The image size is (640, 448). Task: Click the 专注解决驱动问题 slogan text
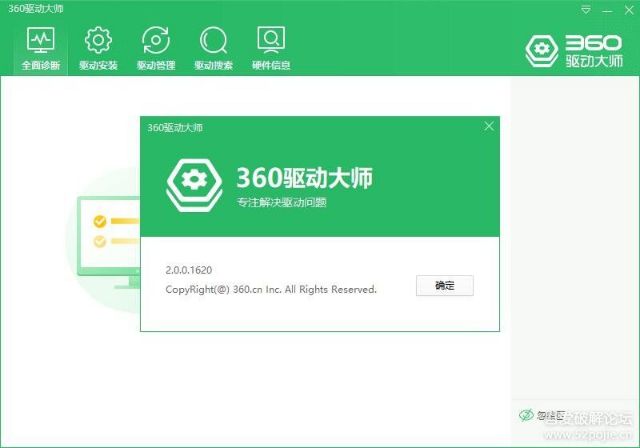pyautogui.click(x=282, y=202)
